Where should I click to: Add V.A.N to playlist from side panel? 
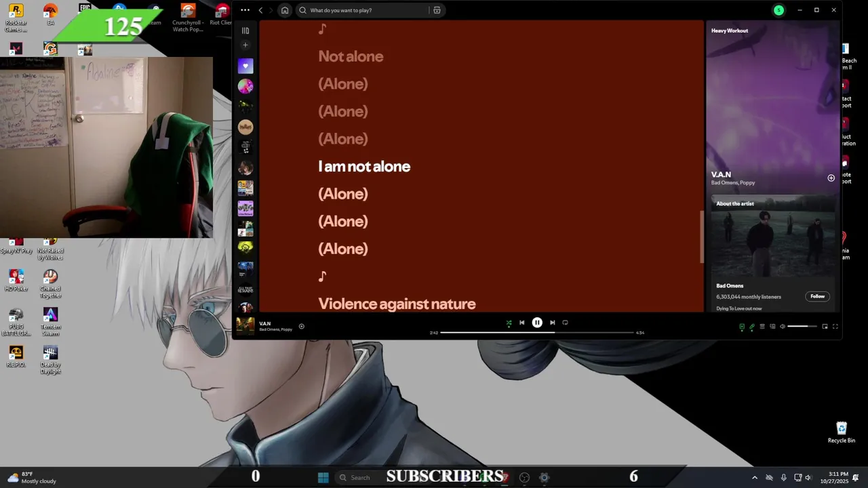click(x=831, y=178)
